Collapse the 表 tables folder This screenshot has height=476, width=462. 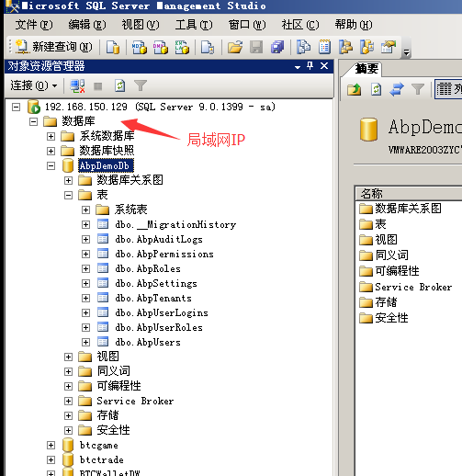pyautogui.click(x=68, y=195)
